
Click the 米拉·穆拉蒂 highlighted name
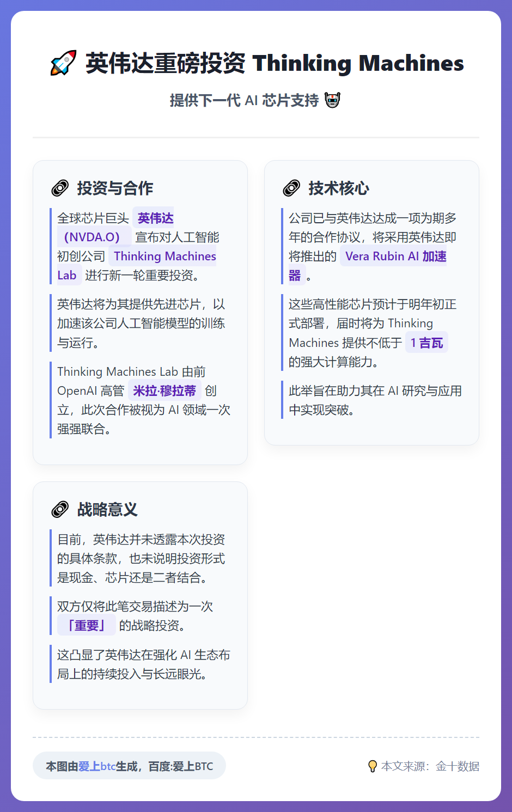tap(164, 391)
